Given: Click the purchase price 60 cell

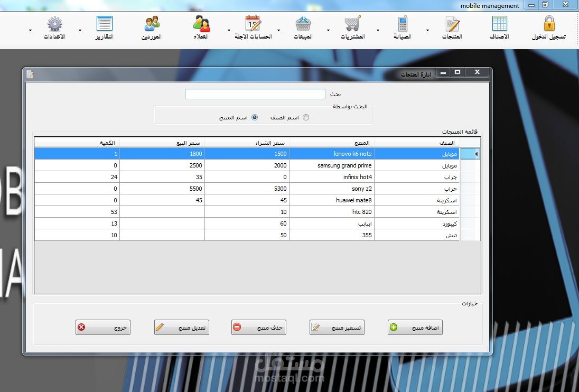Looking at the screenshot, I should [x=247, y=223].
